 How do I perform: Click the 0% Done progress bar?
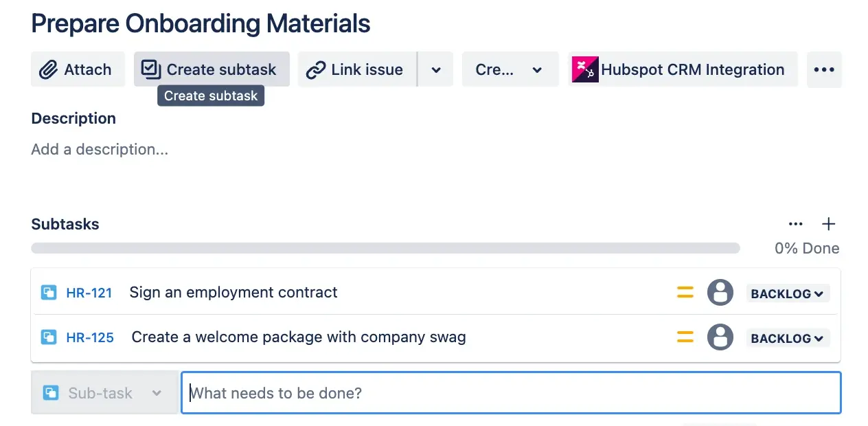385,248
